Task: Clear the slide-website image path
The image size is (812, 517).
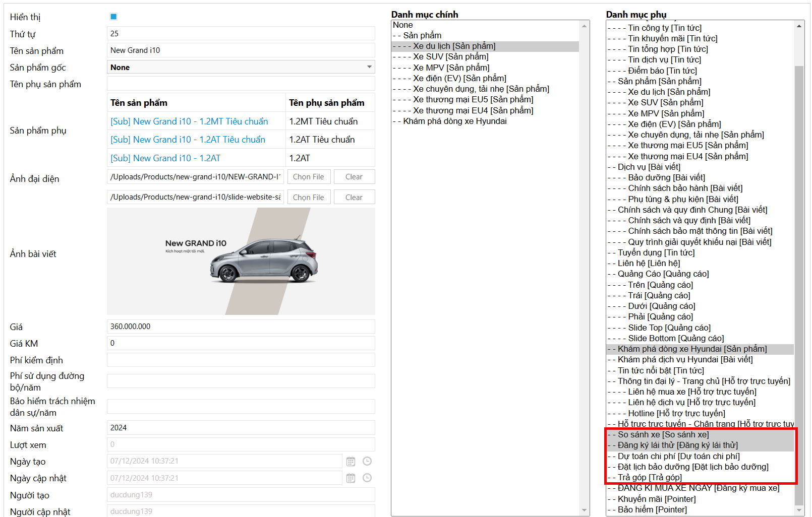Action: pos(354,198)
